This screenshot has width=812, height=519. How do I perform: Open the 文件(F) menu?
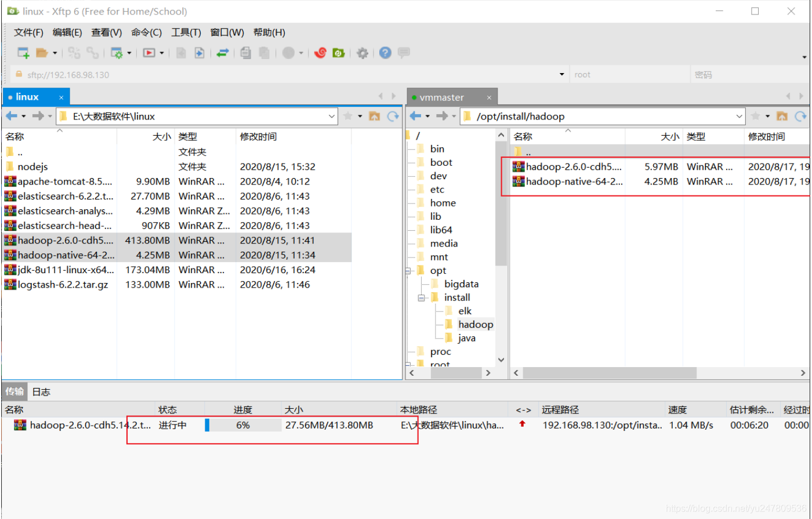[28, 32]
